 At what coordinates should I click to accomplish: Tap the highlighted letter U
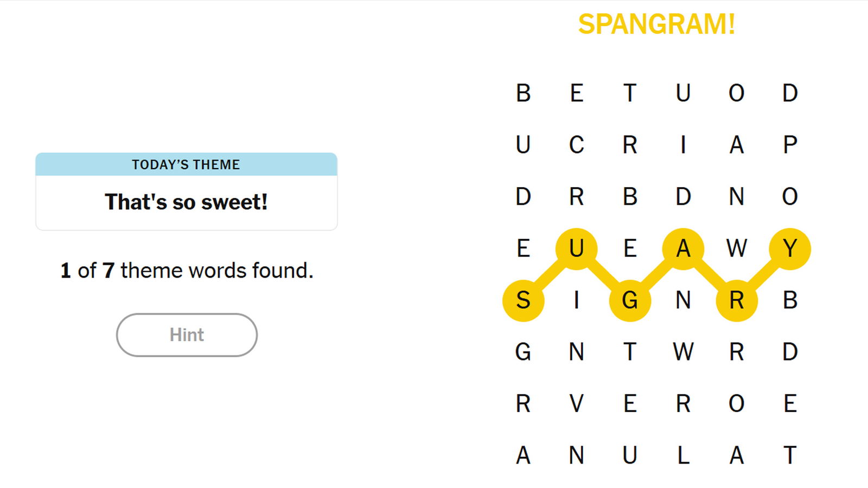pos(576,249)
